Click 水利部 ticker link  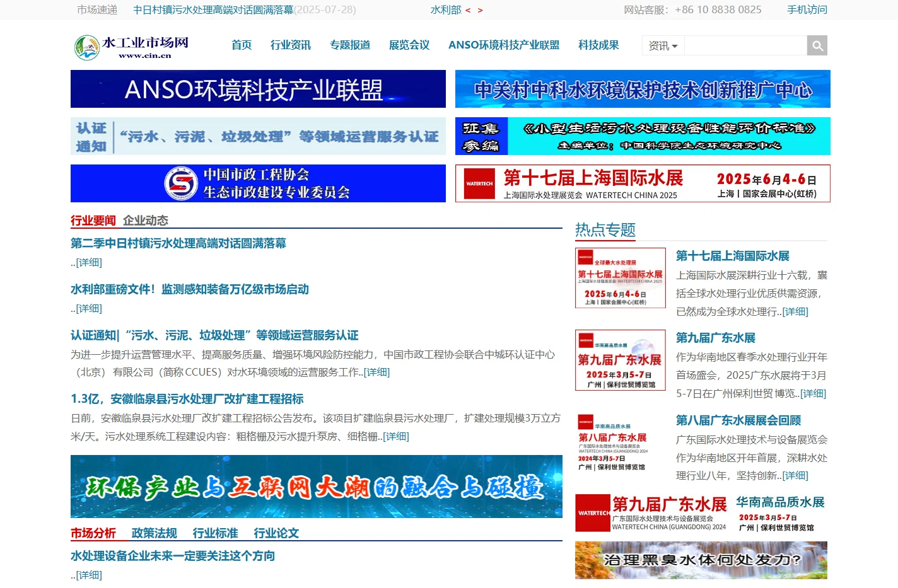click(x=446, y=10)
